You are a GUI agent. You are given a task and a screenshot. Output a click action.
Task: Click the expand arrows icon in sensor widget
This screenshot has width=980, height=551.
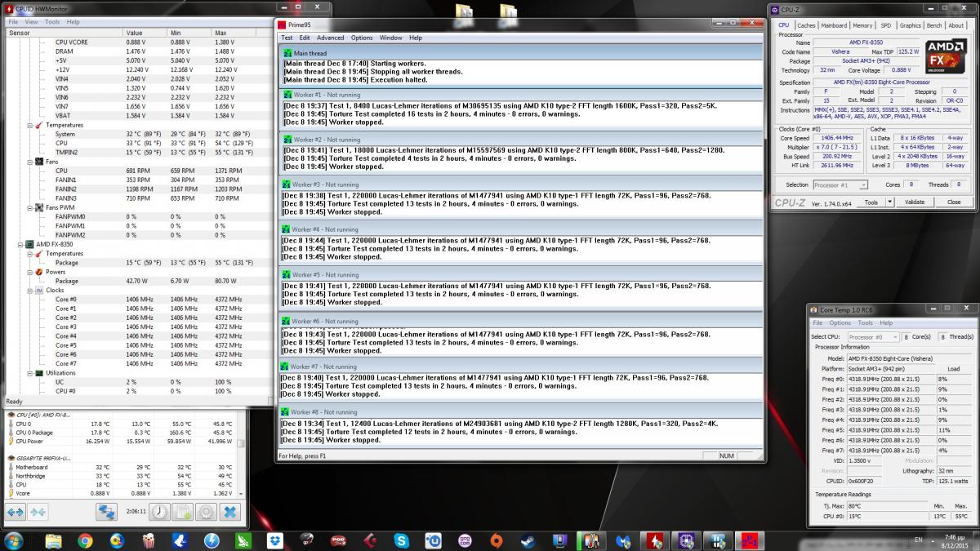(x=15, y=512)
